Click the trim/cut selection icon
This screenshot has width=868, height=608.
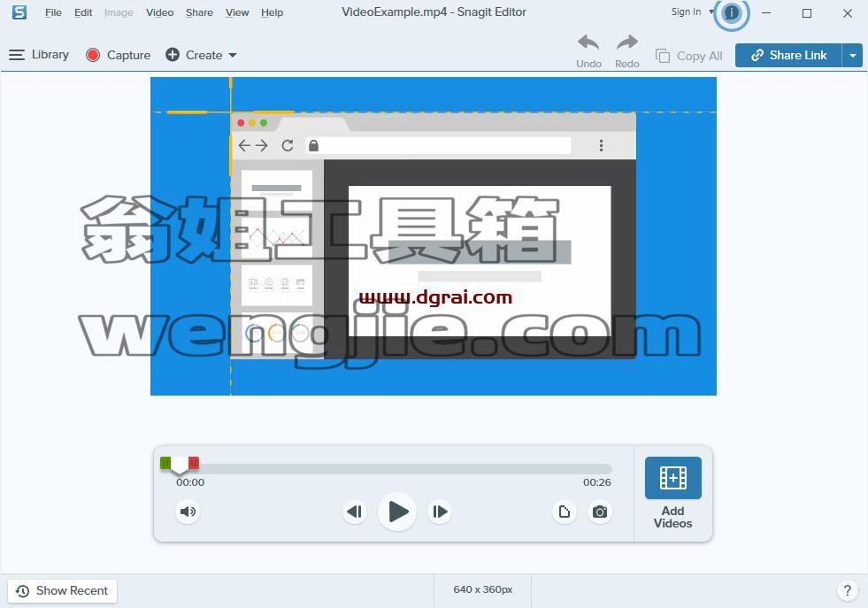point(565,512)
